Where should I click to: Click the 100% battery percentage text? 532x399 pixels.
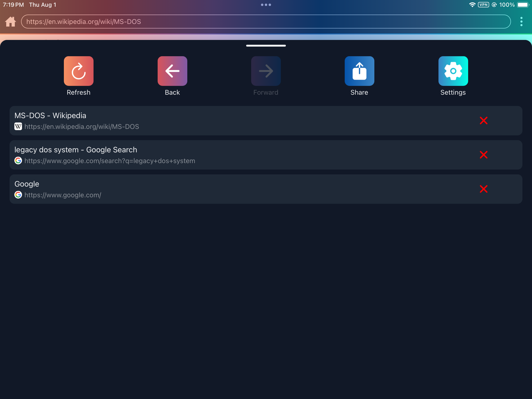pyautogui.click(x=507, y=5)
